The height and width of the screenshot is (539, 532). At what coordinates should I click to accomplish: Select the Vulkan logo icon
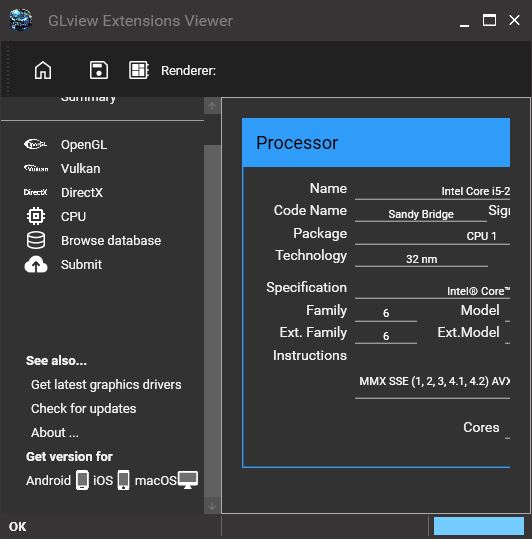pyautogui.click(x=36, y=168)
